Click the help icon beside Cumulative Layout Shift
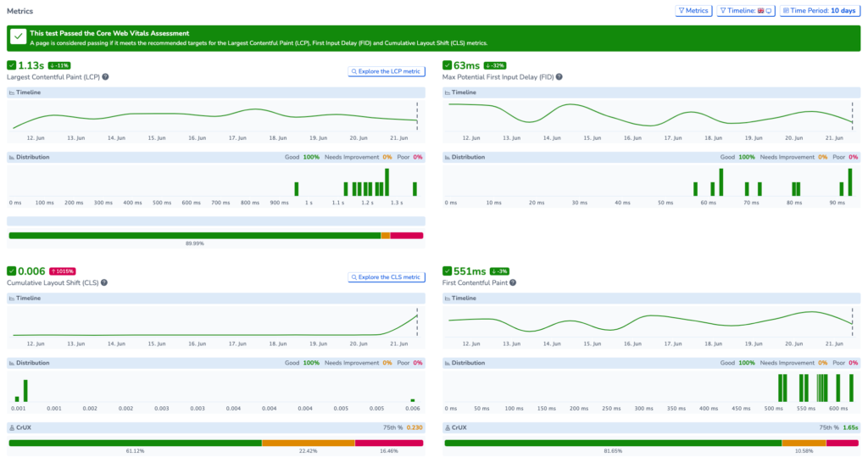Image resolution: width=868 pixels, height=463 pixels. 104,282
